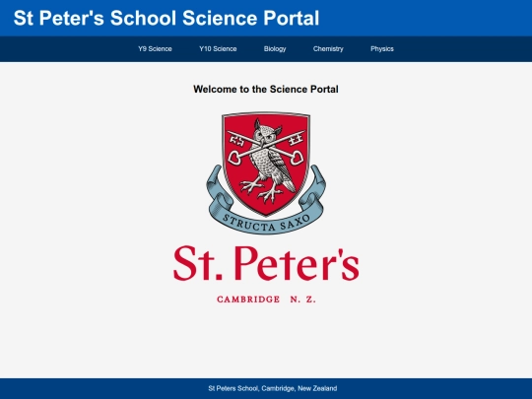Click the Structa Saxo motto ribbon
Image resolution: width=532 pixels, height=399 pixels.
(x=266, y=224)
